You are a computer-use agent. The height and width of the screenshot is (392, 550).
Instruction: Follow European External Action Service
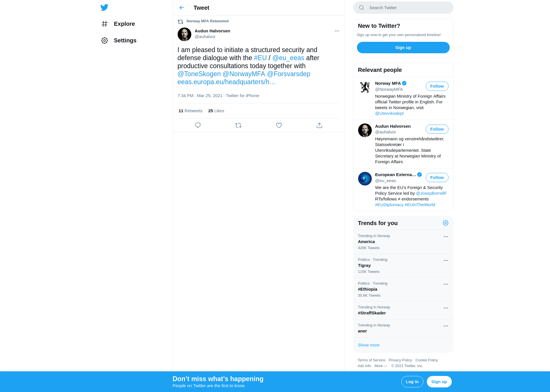coord(437,178)
